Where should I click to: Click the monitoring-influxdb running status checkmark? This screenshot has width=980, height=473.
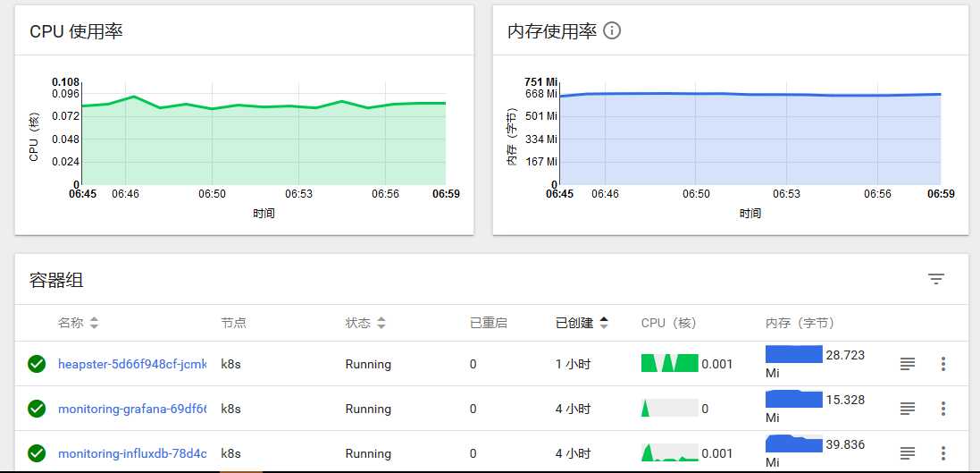coord(37,453)
